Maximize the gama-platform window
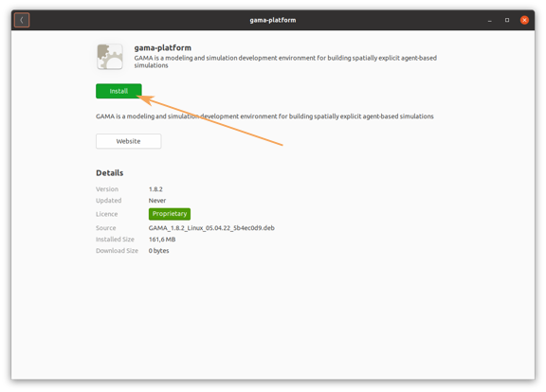 (x=507, y=20)
